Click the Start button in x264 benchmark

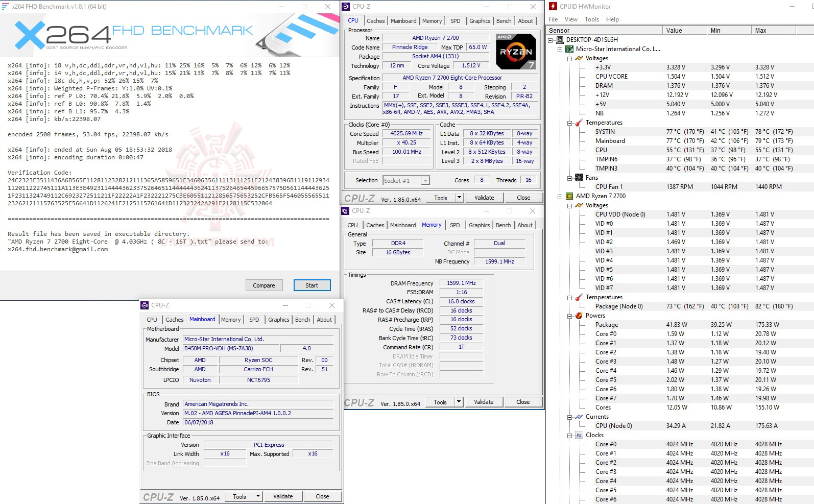tap(312, 285)
